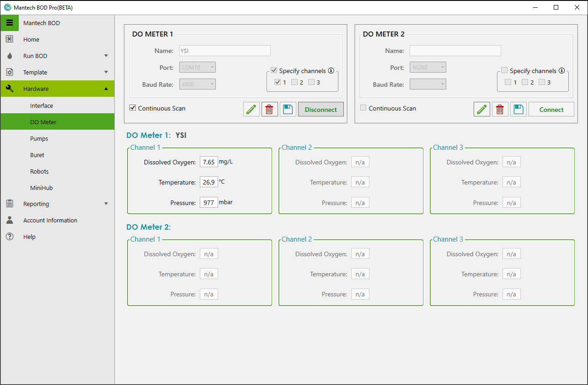Viewport: 588px width, 385px height.
Task: Delete DO Meter 1 with trash icon
Action: tap(270, 110)
